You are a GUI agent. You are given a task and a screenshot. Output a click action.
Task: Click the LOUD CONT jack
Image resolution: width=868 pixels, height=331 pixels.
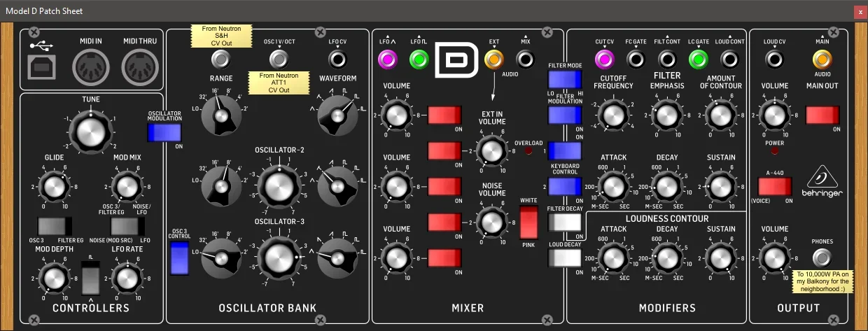730,60
